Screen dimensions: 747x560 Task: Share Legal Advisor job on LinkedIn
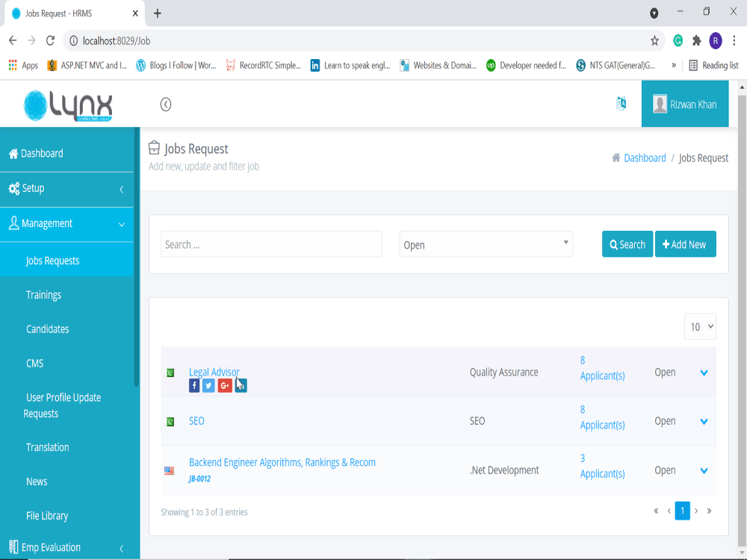(241, 385)
